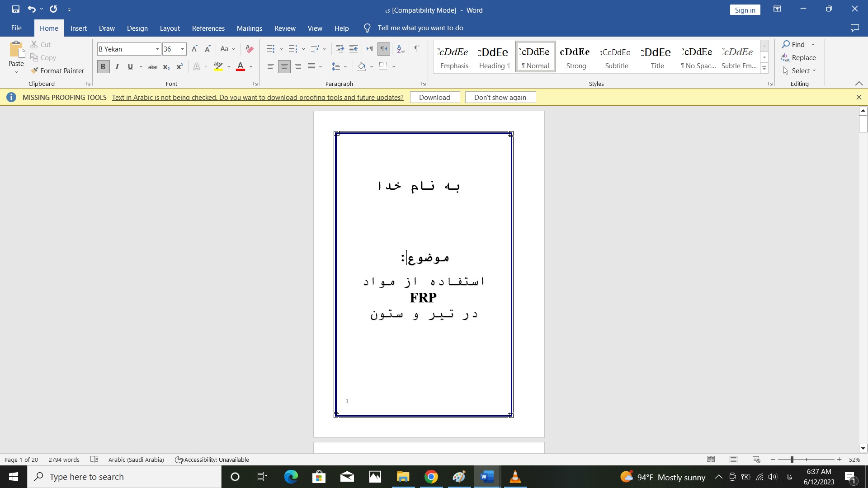Screen dimensions: 868x488
Task: Open the font name dropdown
Action: pos(156,49)
